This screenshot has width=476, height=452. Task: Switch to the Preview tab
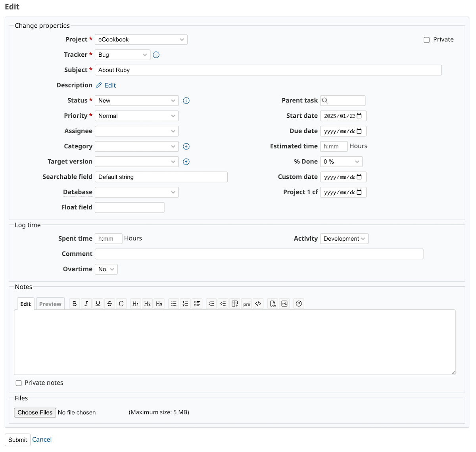(x=50, y=303)
